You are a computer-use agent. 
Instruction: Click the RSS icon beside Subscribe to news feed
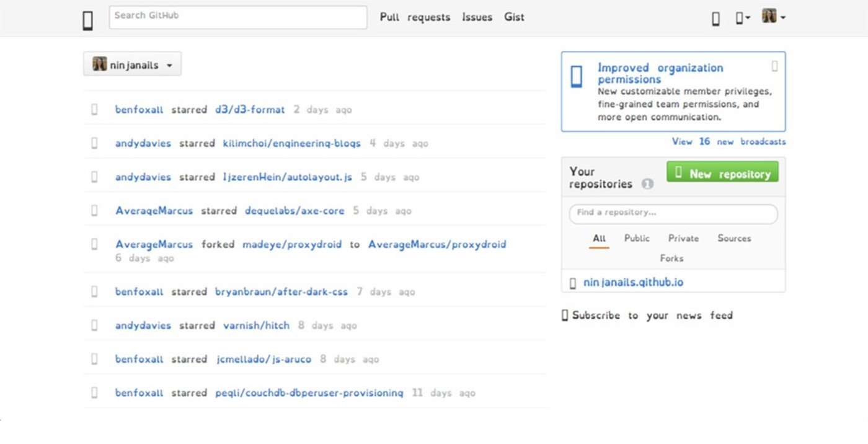565,316
